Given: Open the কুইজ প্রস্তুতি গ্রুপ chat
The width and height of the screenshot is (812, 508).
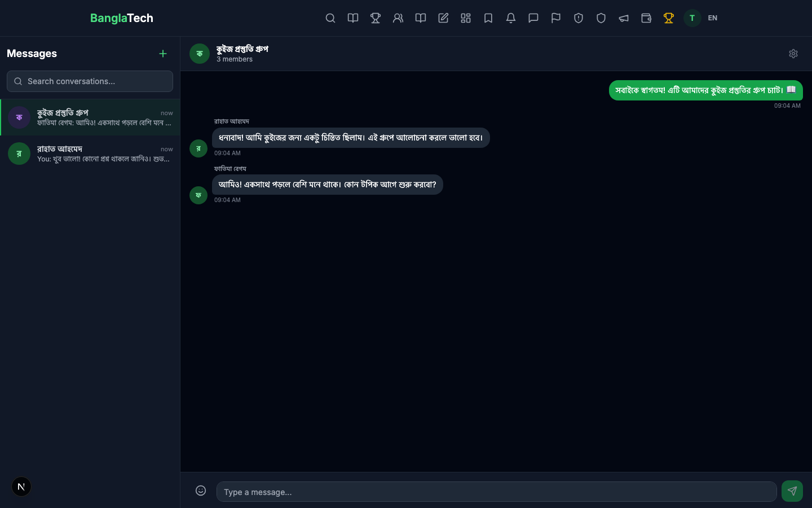Looking at the screenshot, I should (90, 117).
